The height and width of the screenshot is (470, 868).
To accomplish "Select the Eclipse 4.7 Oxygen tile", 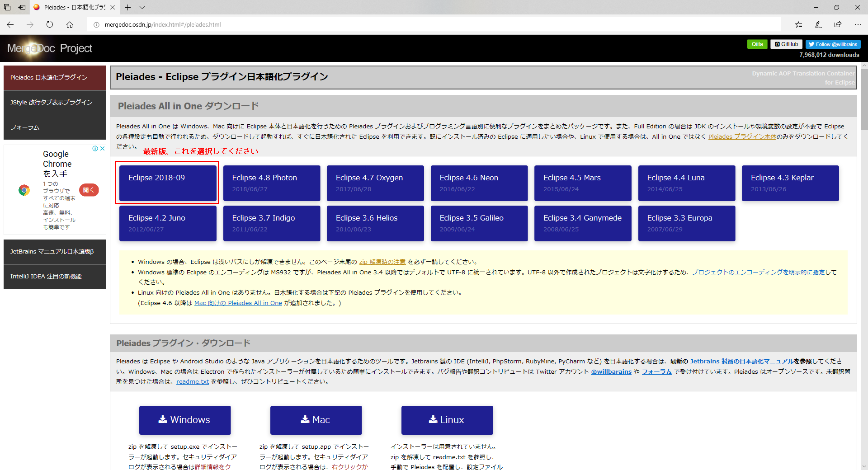I will pyautogui.click(x=375, y=183).
